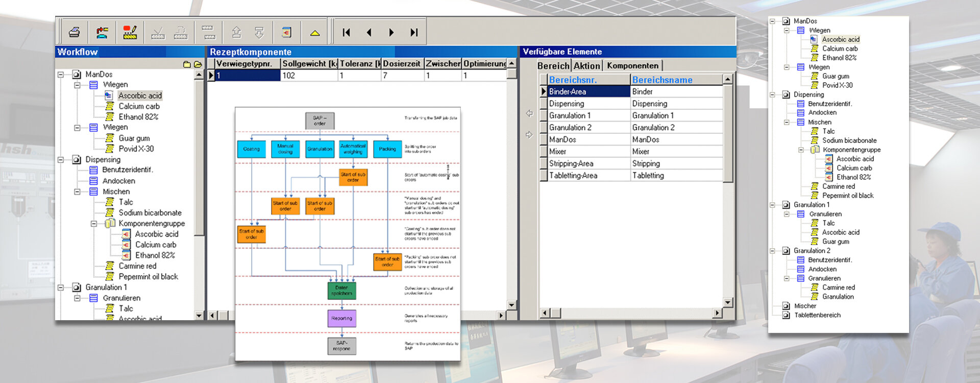
Task: Click the right arrow between component and elements panels
Action: pyautogui.click(x=529, y=135)
